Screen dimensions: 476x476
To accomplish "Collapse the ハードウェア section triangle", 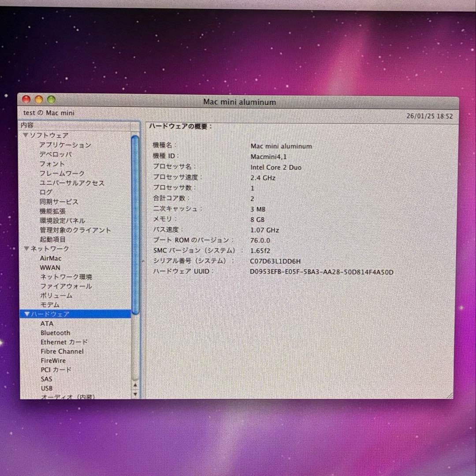I will tap(26, 314).
